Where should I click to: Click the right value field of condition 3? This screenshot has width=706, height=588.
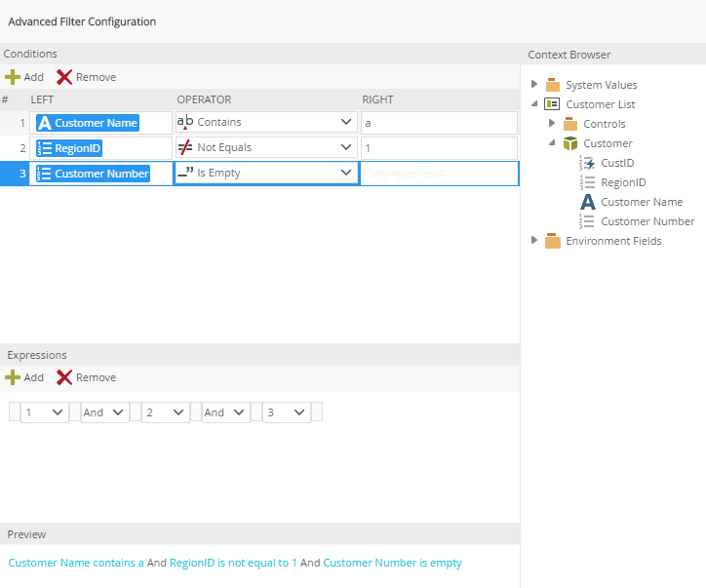pyautogui.click(x=439, y=173)
